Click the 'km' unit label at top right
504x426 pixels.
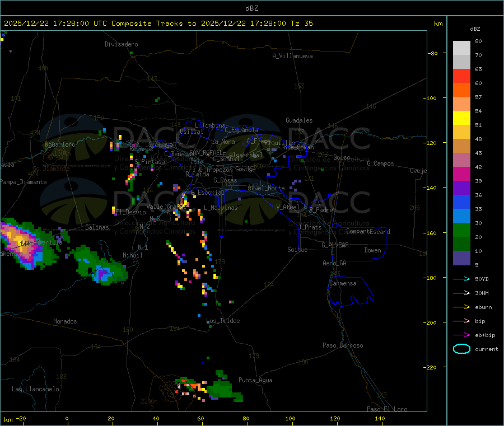pyautogui.click(x=438, y=24)
